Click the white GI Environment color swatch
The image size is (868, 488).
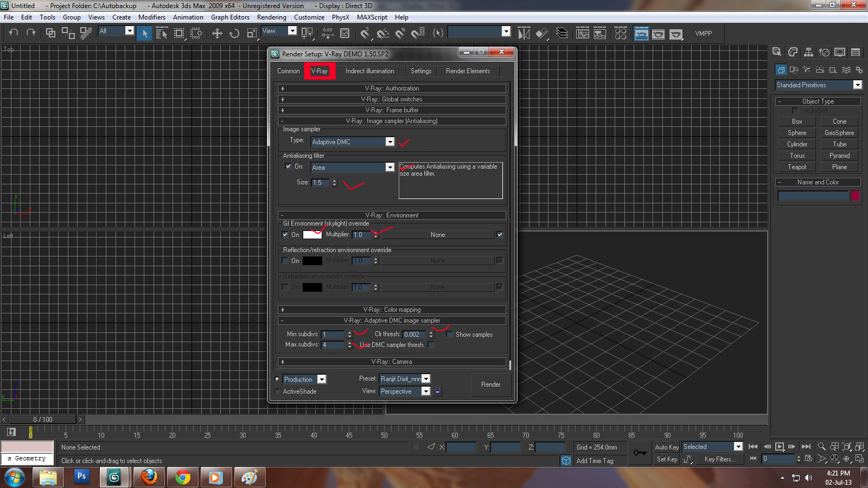coord(312,235)
